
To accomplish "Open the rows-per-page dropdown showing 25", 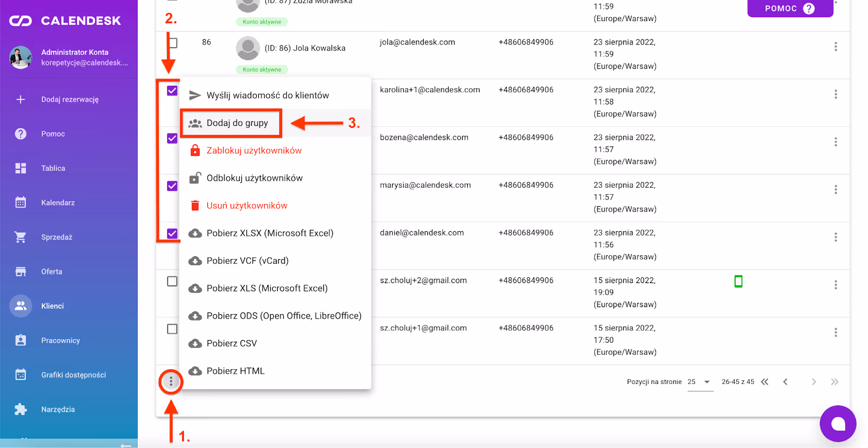I will point(700,382).
